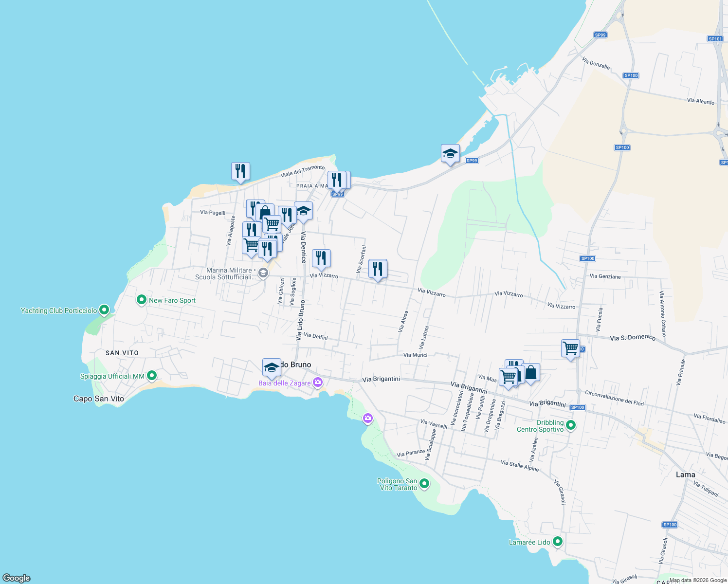The image size is (728, 584).
Task: Click the Spiaggia Ufficiali MM marker
Action: (x=152, y=376)
